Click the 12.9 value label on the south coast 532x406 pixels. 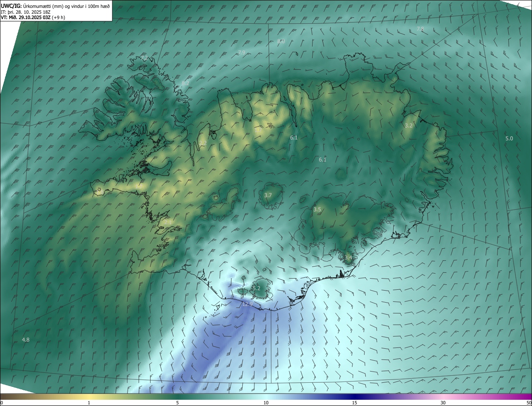point(247,304)
